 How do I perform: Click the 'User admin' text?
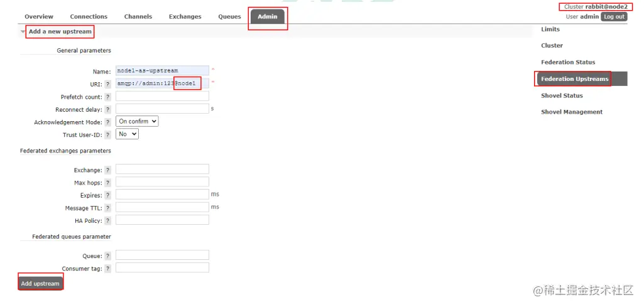[x=582, y=17]
